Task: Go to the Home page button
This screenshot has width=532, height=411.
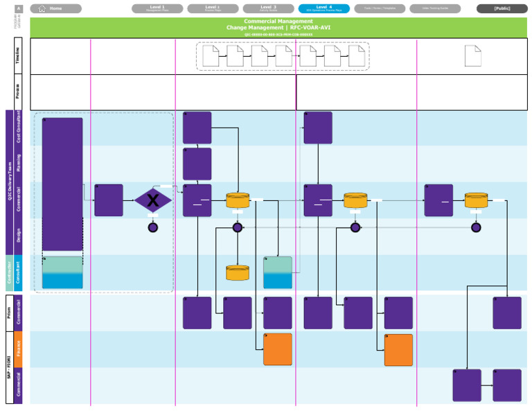Action: [x=55, y=8]
